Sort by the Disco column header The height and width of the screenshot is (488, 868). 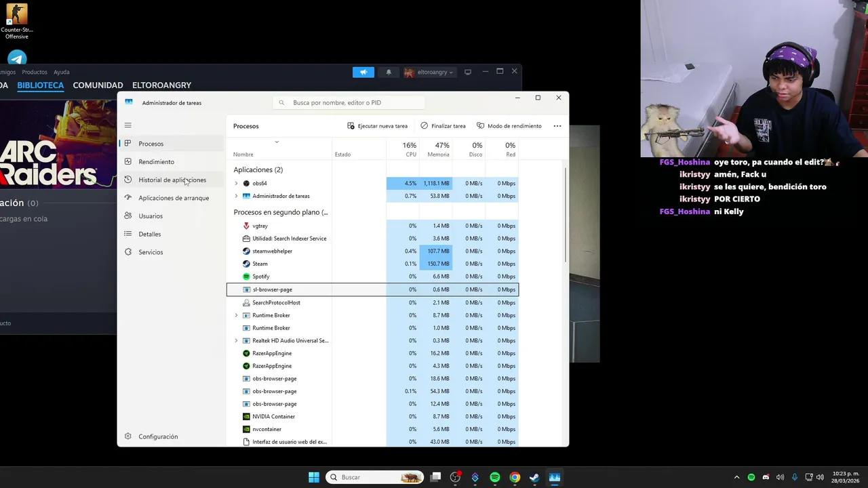475,155
